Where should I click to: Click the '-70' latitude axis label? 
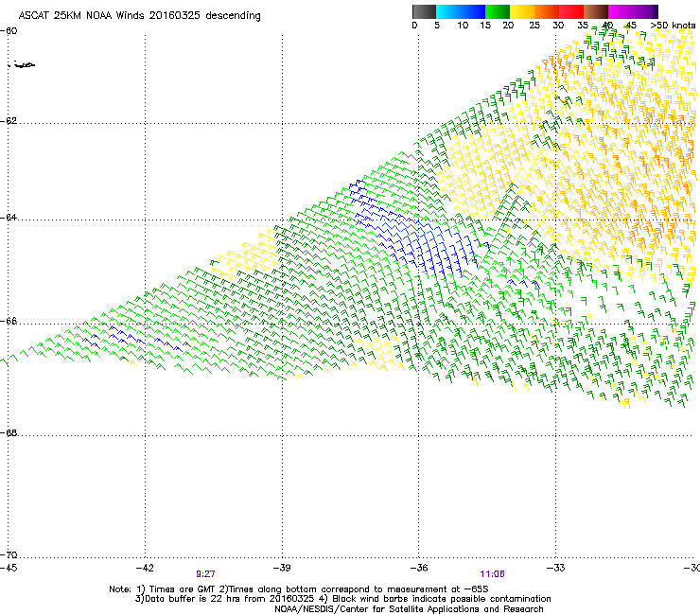(x=9, y=555)
